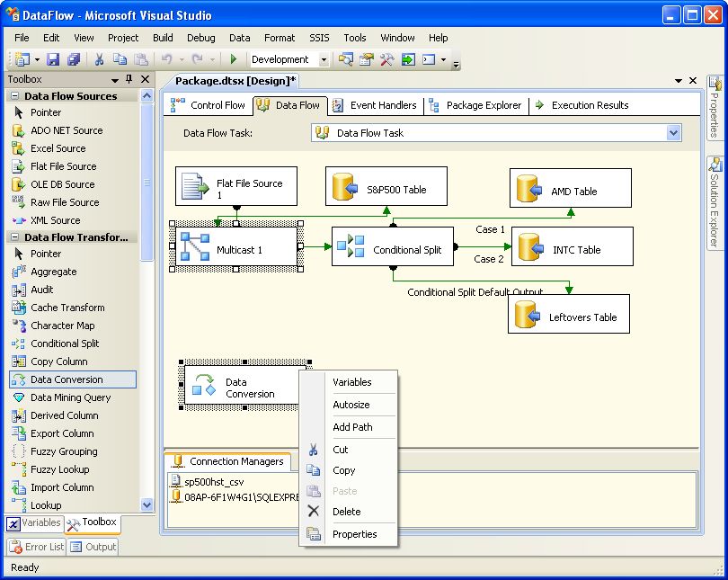Open the Error List panel
The width and height of the screenshot is (728, 580).
click(36, 547)
